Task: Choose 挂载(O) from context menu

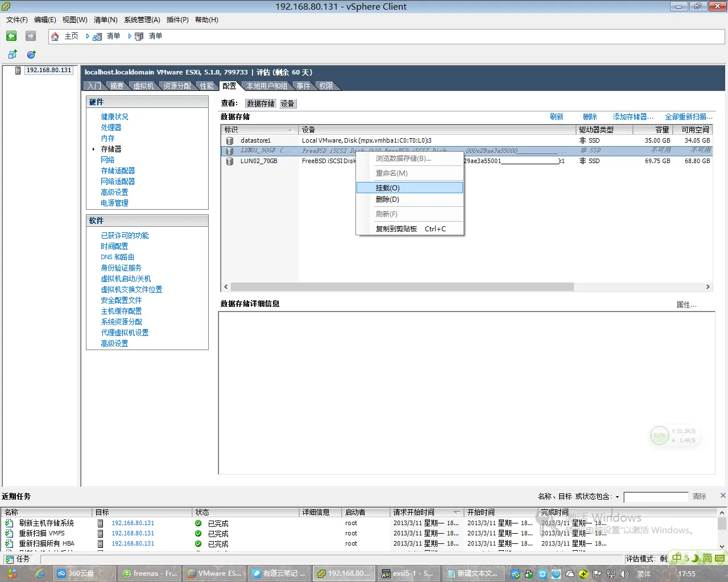Action: click(x=409, y=188)
